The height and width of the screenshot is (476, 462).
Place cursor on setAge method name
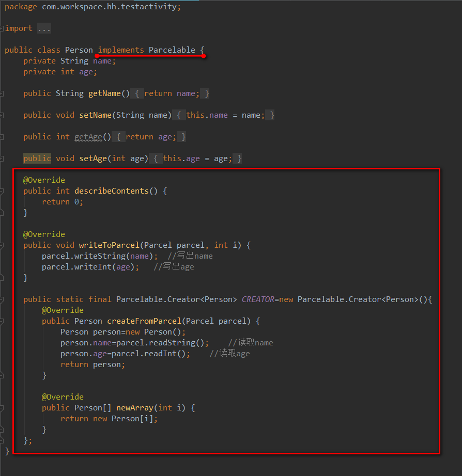click(x=93, y=158)
